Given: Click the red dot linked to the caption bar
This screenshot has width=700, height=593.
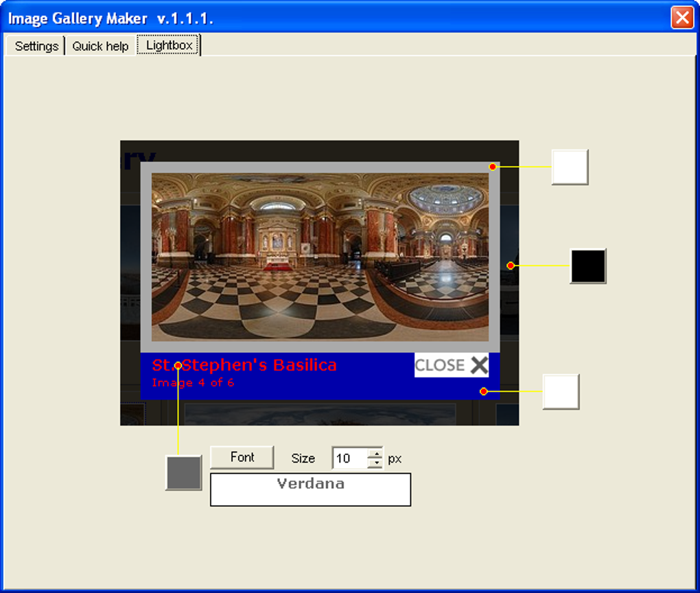Looking at the screenshot, I should click(484, 391).
